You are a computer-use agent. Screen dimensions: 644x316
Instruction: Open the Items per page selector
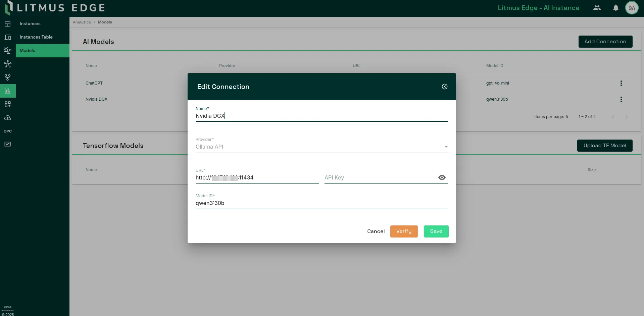click(x=551, y=117)
